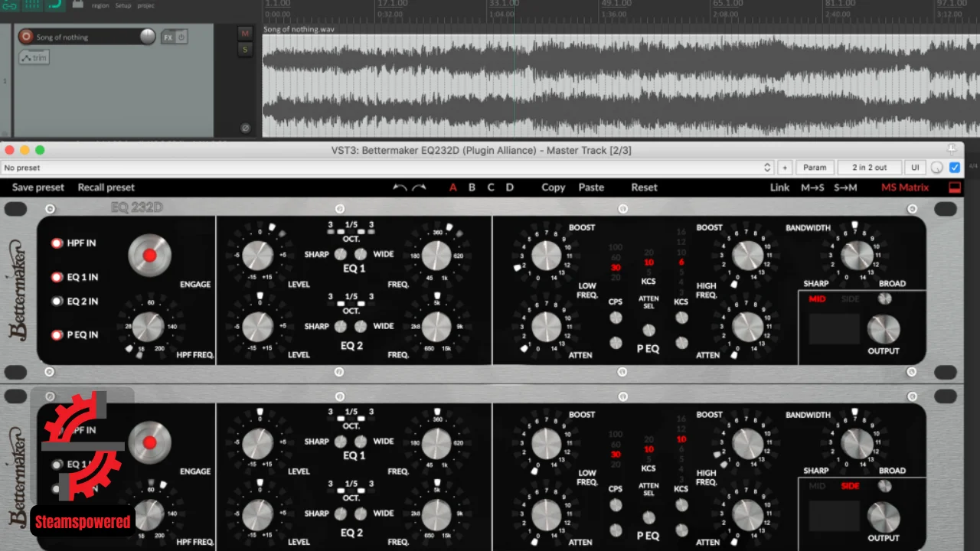Viewport: 980px width, 551px height.
Task: Toggle the UI button
Action: click(x=915, y=168)
